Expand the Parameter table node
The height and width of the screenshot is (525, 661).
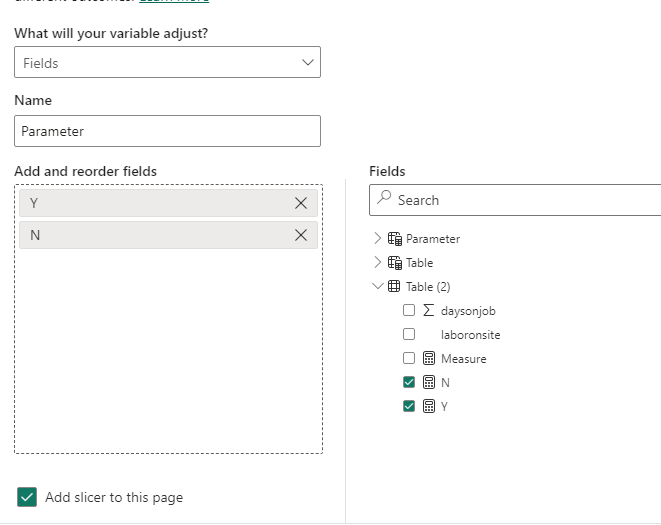pyautogui.click(x=377, y=238)
